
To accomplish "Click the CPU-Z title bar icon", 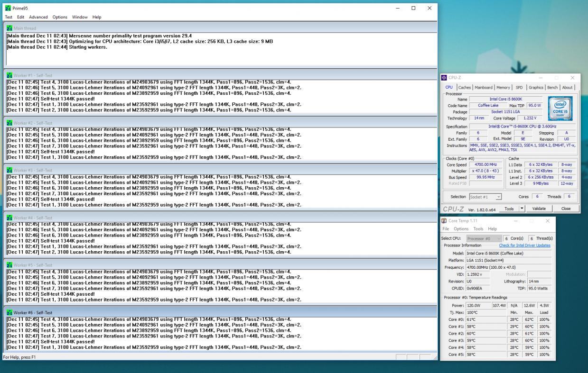I will pos(444,78).
